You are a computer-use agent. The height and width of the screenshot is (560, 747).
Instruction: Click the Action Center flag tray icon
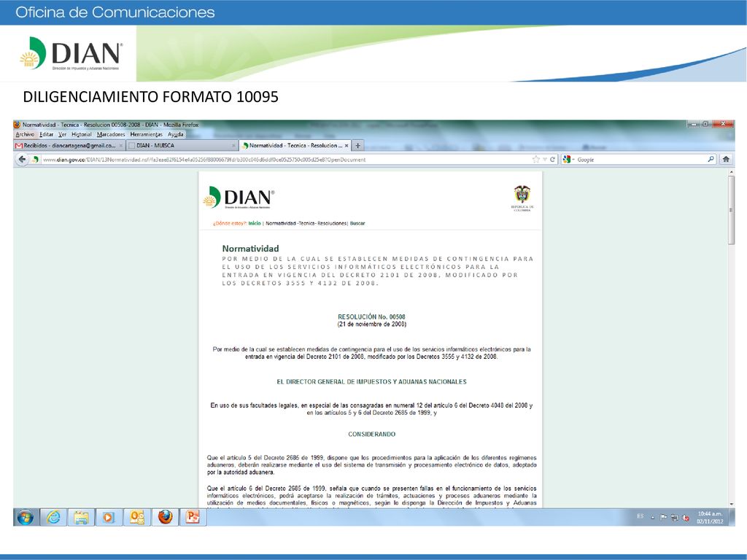(663, 518)
